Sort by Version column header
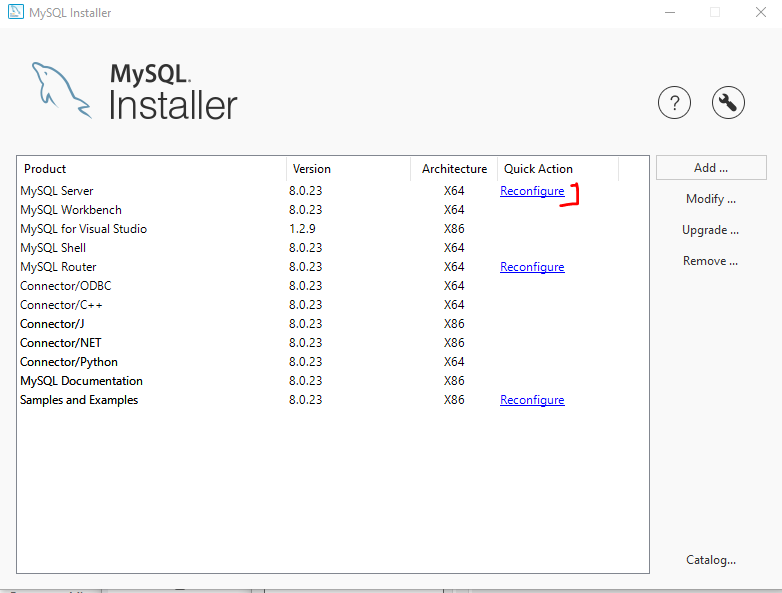 pos(348,169)
